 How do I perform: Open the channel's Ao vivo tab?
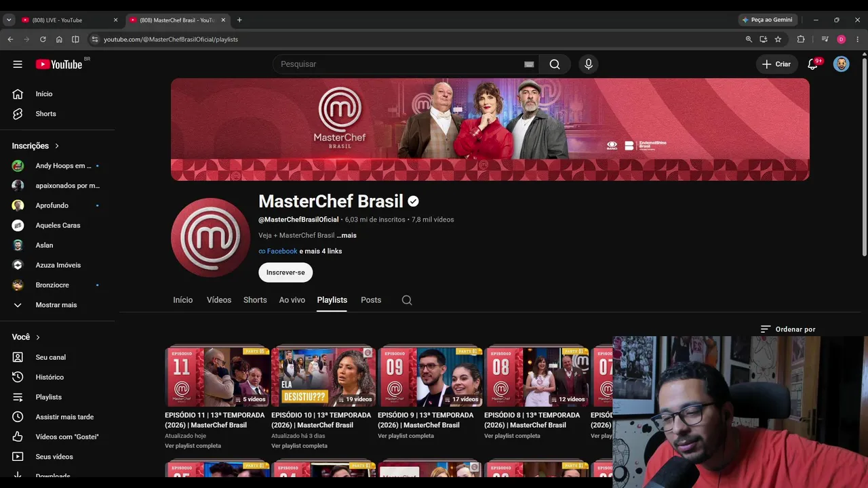pos(292,300)
